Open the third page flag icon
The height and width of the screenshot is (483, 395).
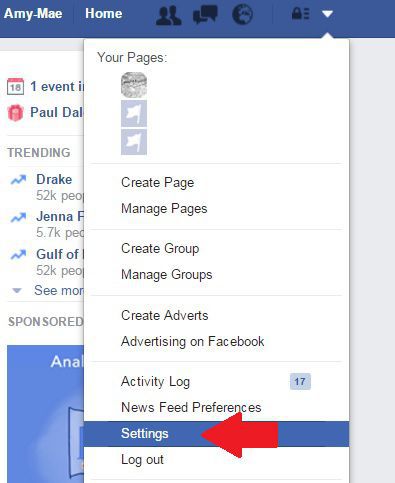[134, 142]
